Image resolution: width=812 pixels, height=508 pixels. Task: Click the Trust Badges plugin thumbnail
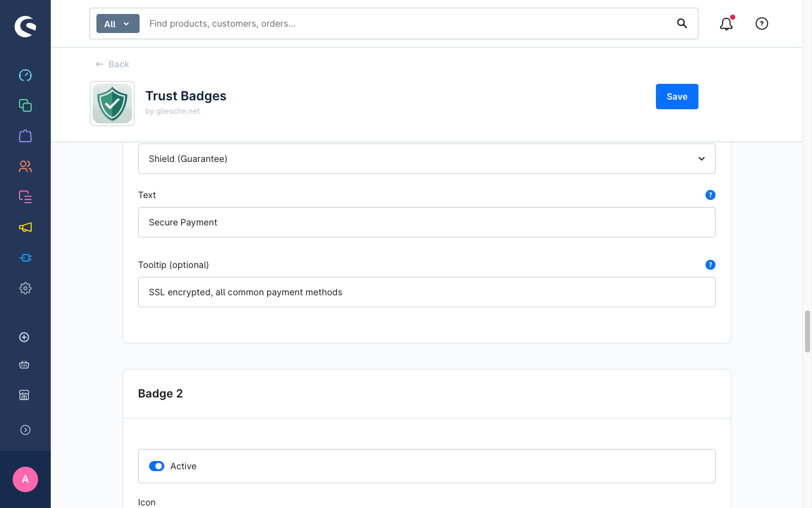point(112,104)
